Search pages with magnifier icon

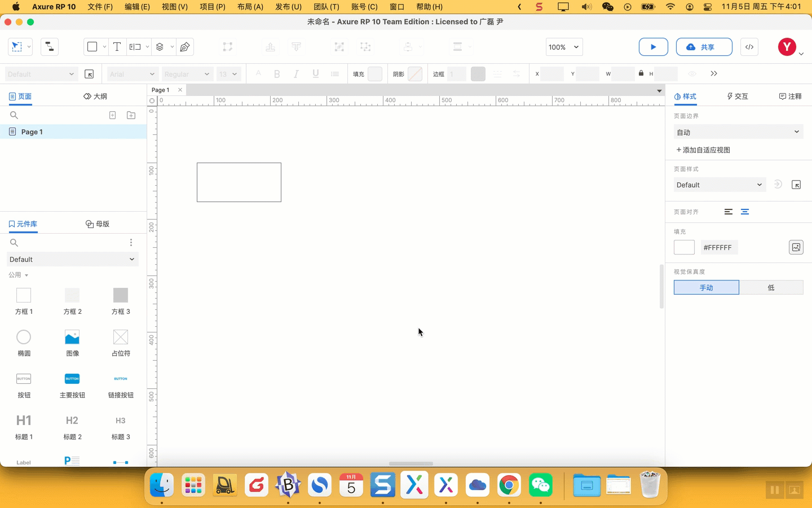tap(14, 115)
